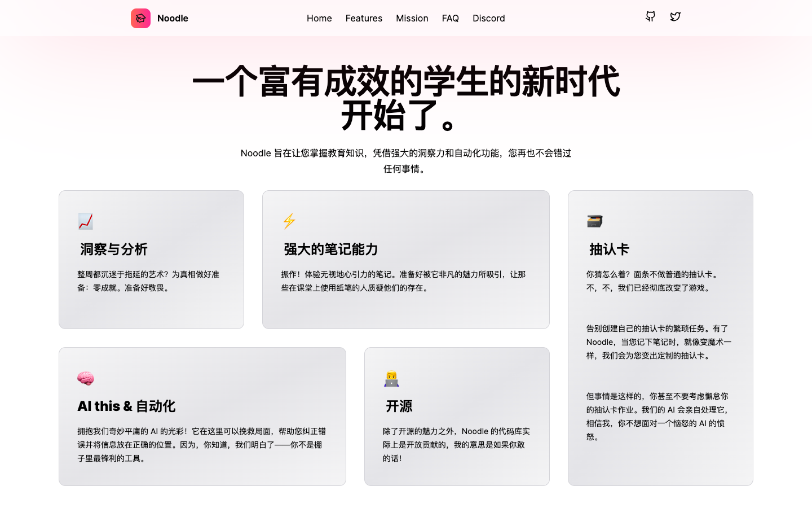Select the 洞察与分析 card title
This screenshot has width=812, height=508.
(x=114, y=249)
